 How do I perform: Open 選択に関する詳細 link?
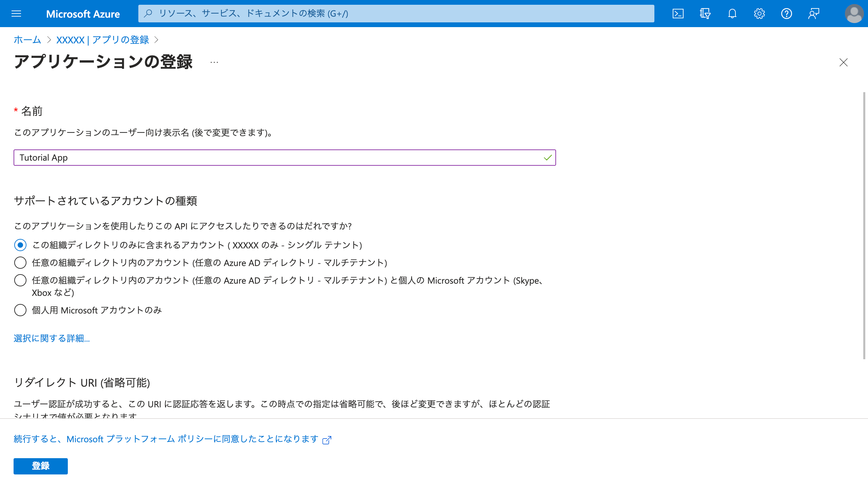(x=52, y=338)
